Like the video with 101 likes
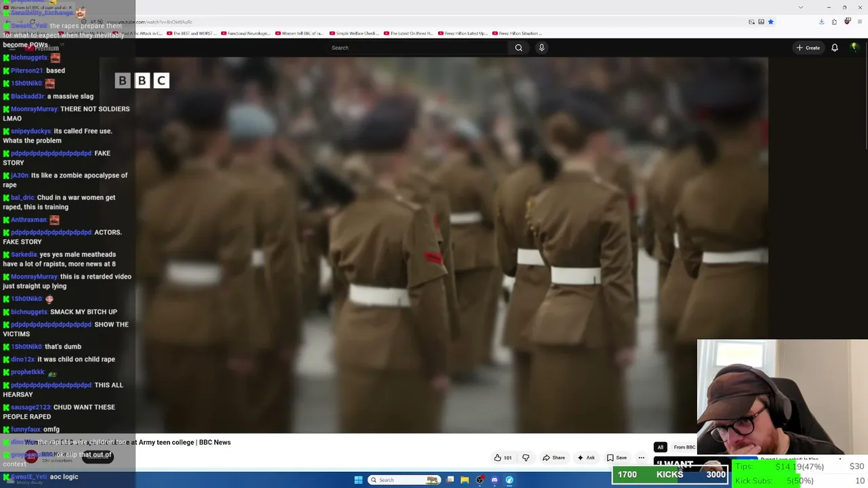The width and height of the screenshot is (868, 488). [x=503, y=457]
